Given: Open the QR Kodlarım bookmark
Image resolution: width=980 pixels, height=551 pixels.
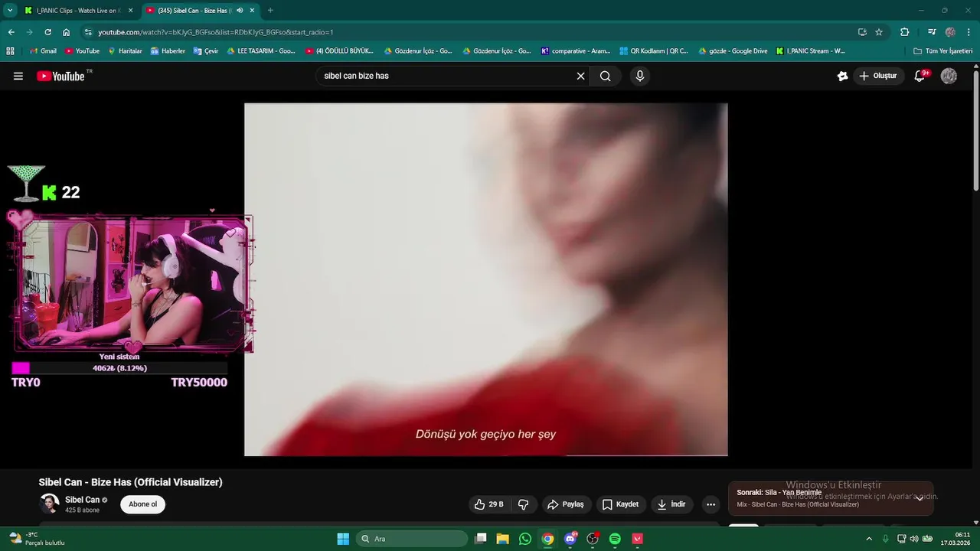Looking at the screenshot, I should pos(654,51).
